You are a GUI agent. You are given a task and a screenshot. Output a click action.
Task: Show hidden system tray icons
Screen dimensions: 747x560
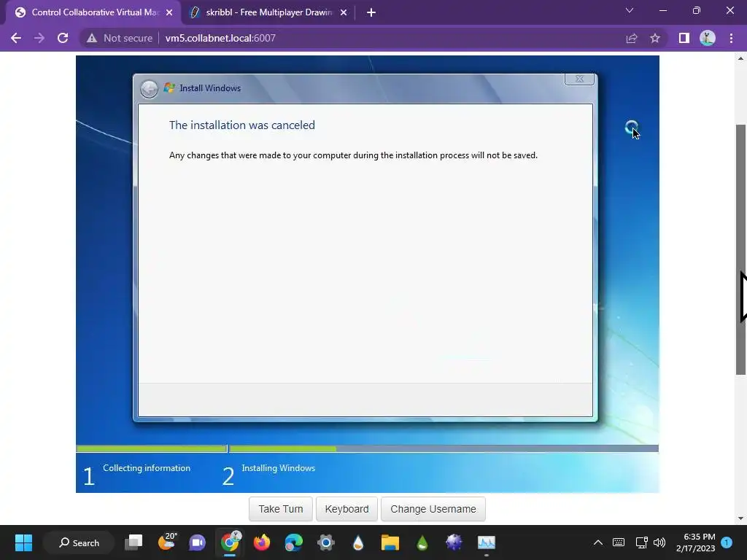(x=598, y=542)
